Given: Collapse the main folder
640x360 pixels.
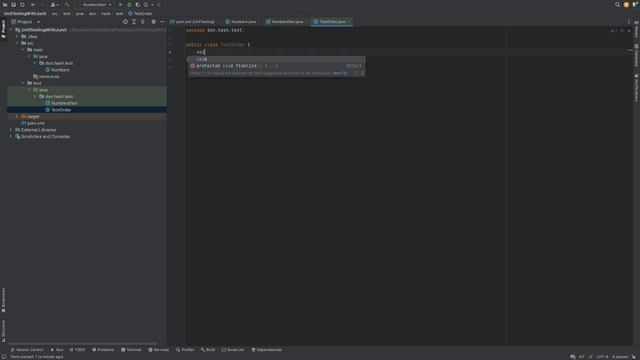Looking at the screenshot, I should pos(23,49).
